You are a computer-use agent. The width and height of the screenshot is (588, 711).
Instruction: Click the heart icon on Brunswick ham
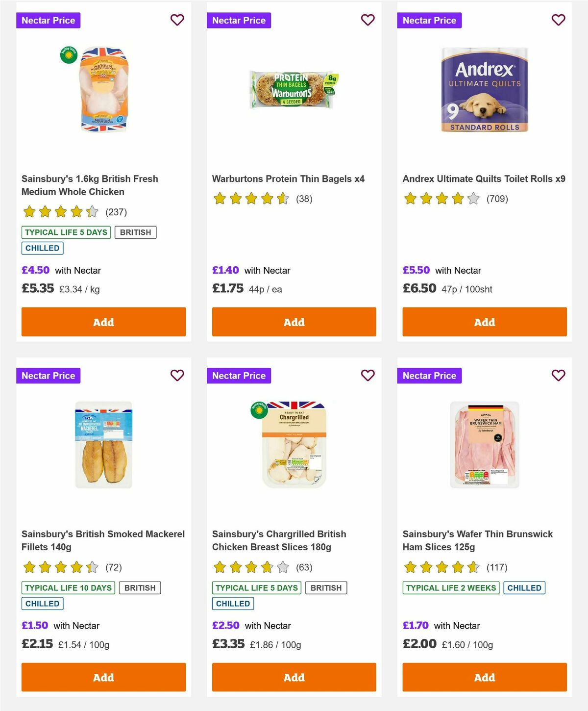558,375
